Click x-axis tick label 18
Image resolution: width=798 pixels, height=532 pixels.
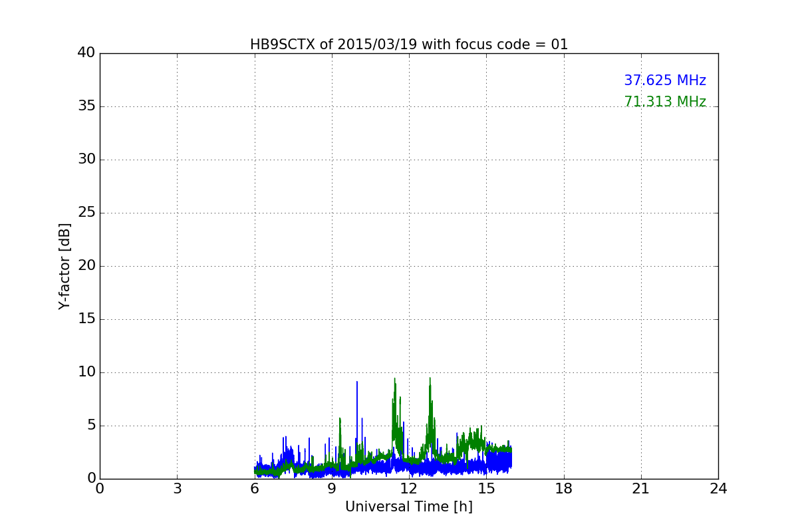coord(564,489)
